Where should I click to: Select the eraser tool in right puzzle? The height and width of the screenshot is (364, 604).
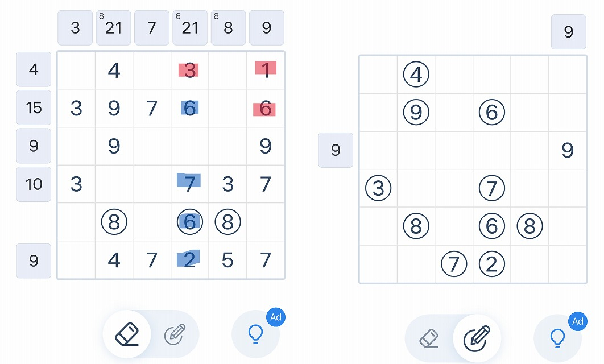pyautogui.click(x=428, y=338)
